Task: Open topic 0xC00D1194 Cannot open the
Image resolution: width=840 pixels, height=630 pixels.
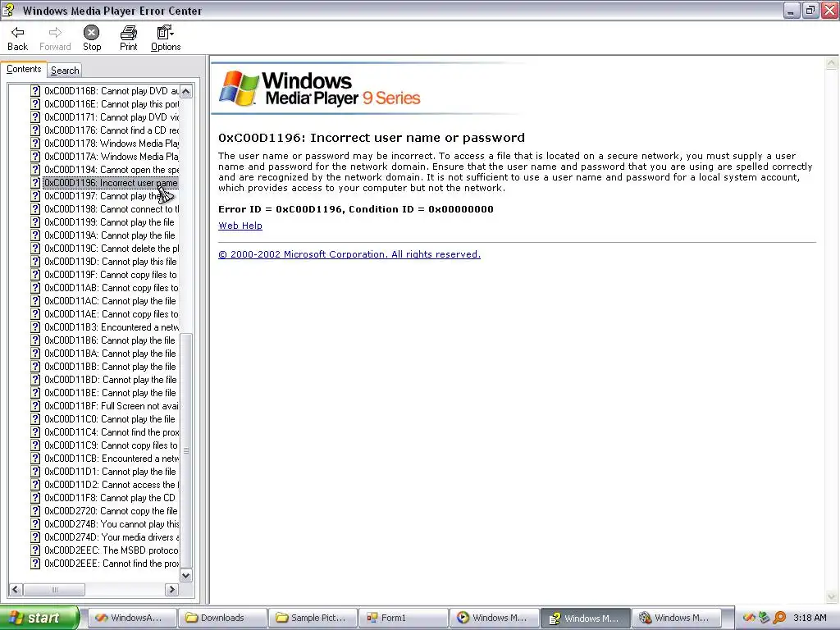Action: click(112, 170)
